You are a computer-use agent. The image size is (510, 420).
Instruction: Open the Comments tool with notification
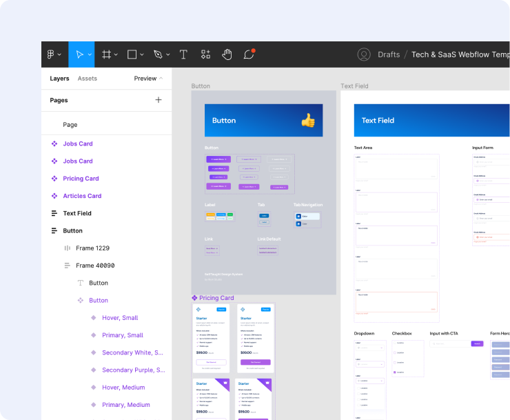[x=249, y=54]
